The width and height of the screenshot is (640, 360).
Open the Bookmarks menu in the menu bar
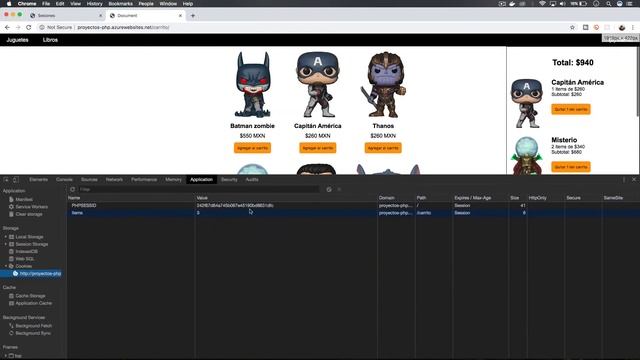click(x=120, y=4)
